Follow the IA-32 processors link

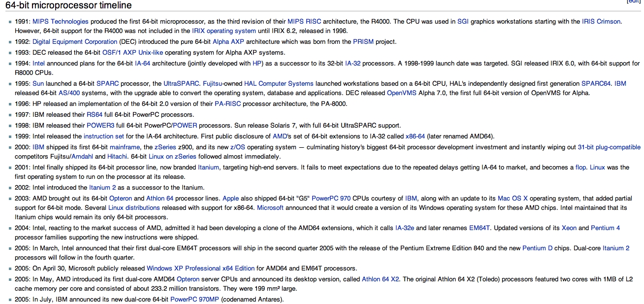tap(353, 64)
